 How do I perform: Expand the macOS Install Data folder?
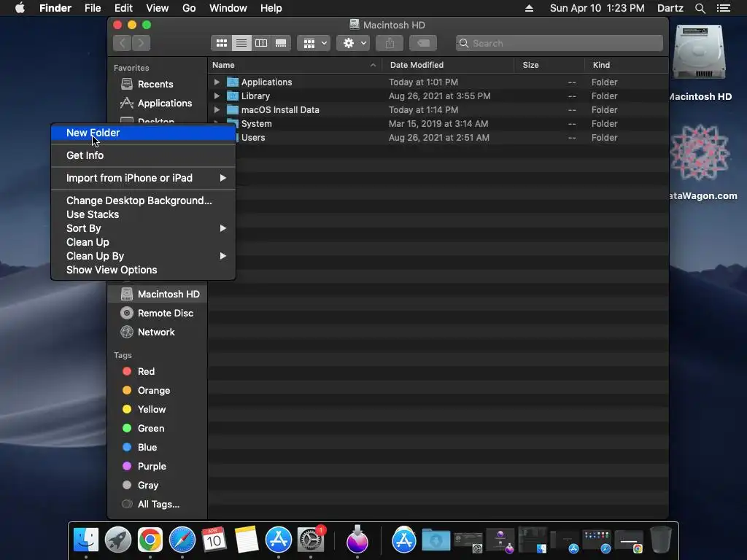pos(217,110)
